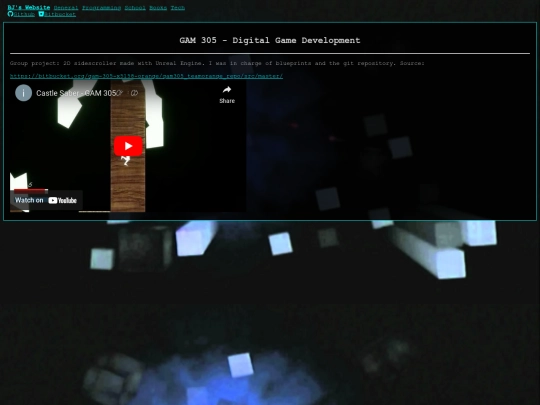This screenshot has width=540, height=405.
Task: Open the Bitbucket text link
Action: point(60,14)
